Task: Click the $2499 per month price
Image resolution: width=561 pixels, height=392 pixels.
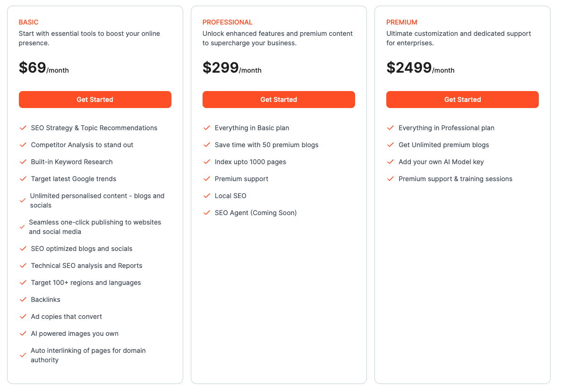Action: pyautogui.click(x=420, y=67)
